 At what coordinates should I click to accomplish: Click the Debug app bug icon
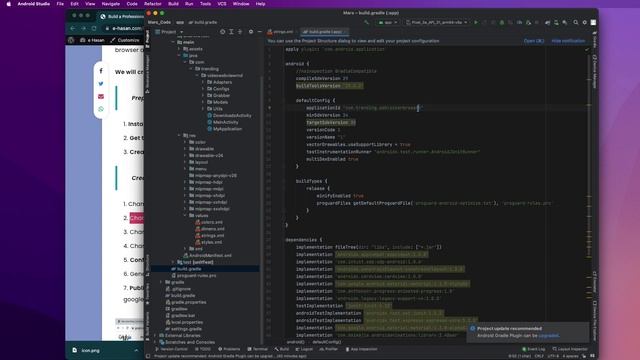coord(502,22)
